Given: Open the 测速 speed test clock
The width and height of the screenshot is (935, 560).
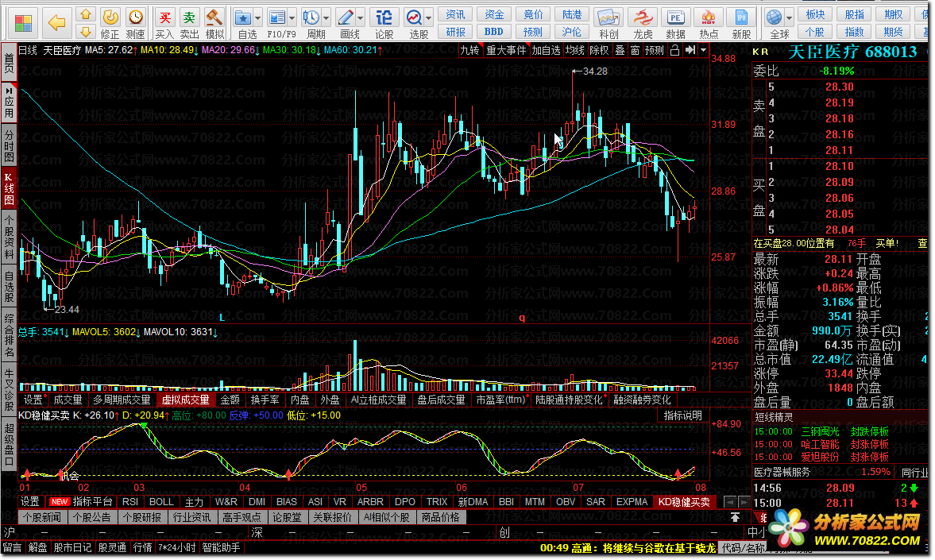Looking at the screenshot, I should (x=135, y=24).
